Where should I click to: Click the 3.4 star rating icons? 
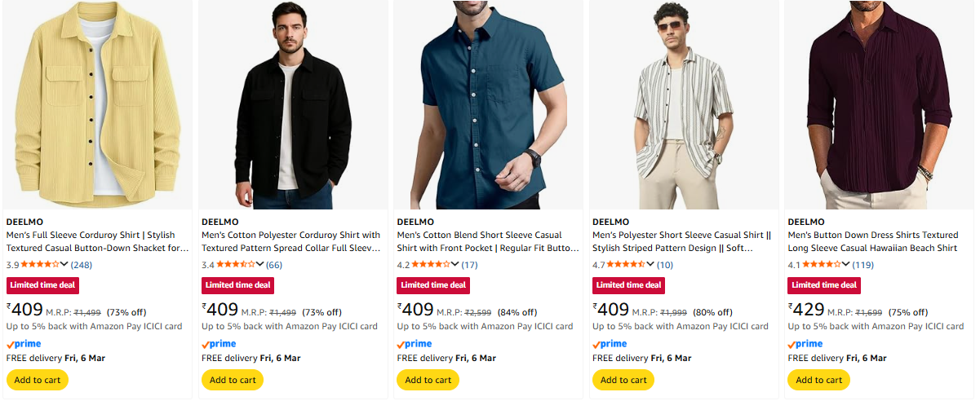[235, 264]
